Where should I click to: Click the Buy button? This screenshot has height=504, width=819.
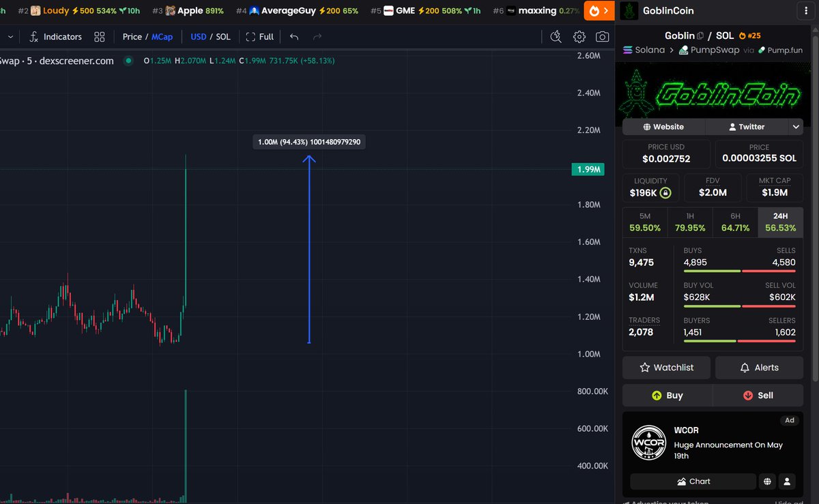(667, 396)
